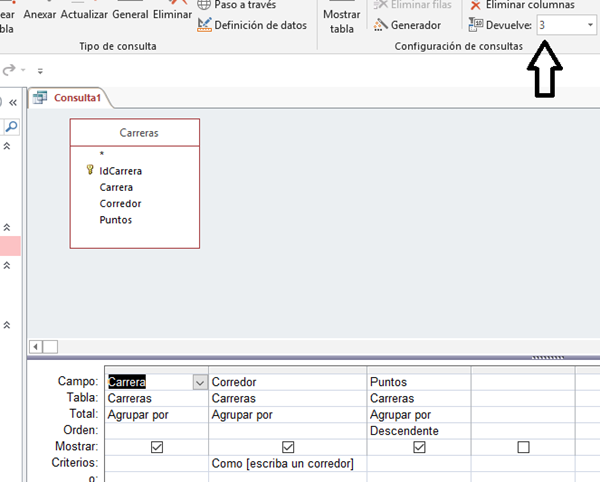Click Eliminar columnas red X icon
The width and height of the screenshot is (600, 482).
pos(475,5)
